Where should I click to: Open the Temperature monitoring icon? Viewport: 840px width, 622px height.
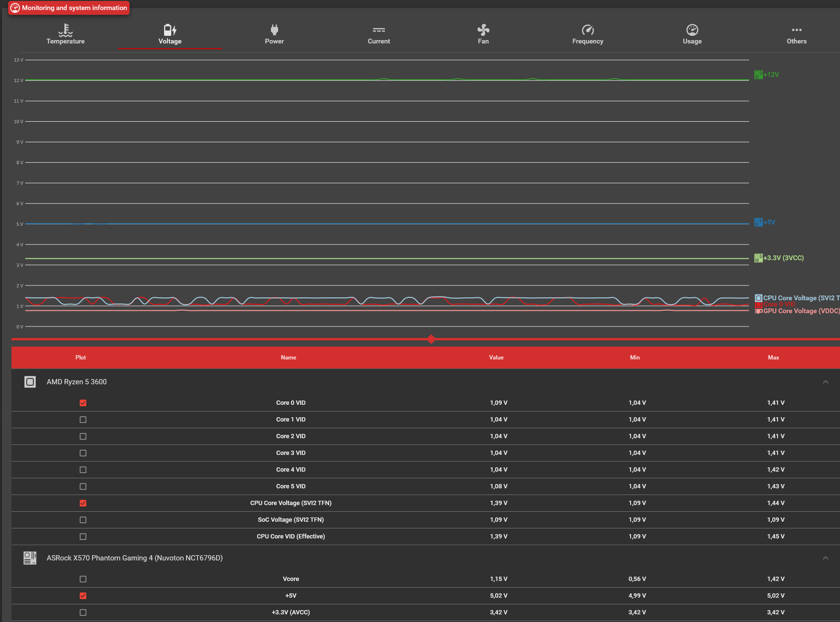click(x=65, y=30)
